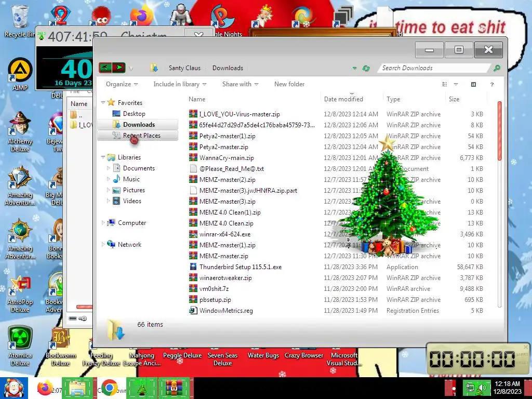Click Santy Claus in the address path
Image resolution: width=532 pixels, height=399 pixels.
point(184,68)
